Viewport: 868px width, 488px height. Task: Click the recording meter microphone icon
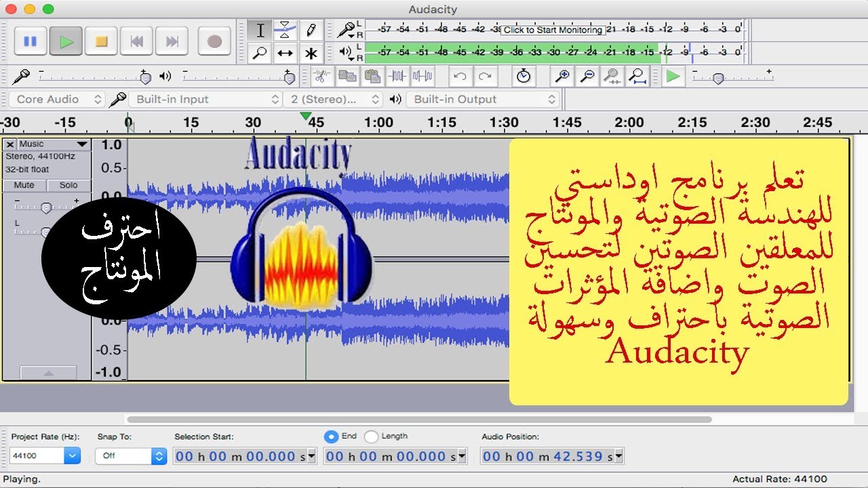[x=347, y=29]
